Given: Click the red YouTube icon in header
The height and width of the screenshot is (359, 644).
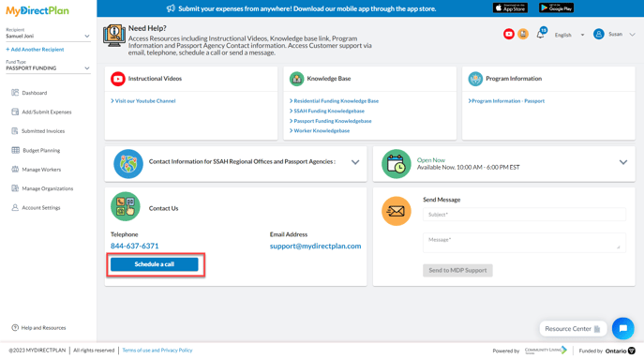Looking at the screenshot, I should [x=508, y=34].
